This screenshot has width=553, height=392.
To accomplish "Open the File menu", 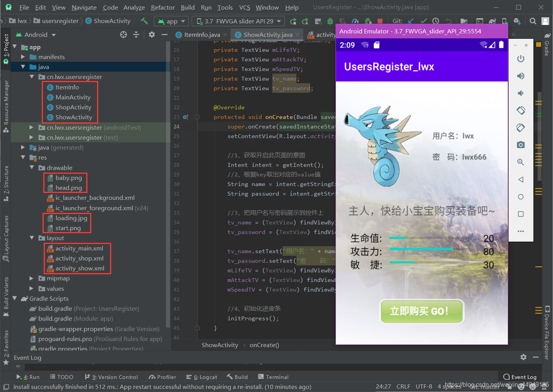I will [x=24, y=7].
